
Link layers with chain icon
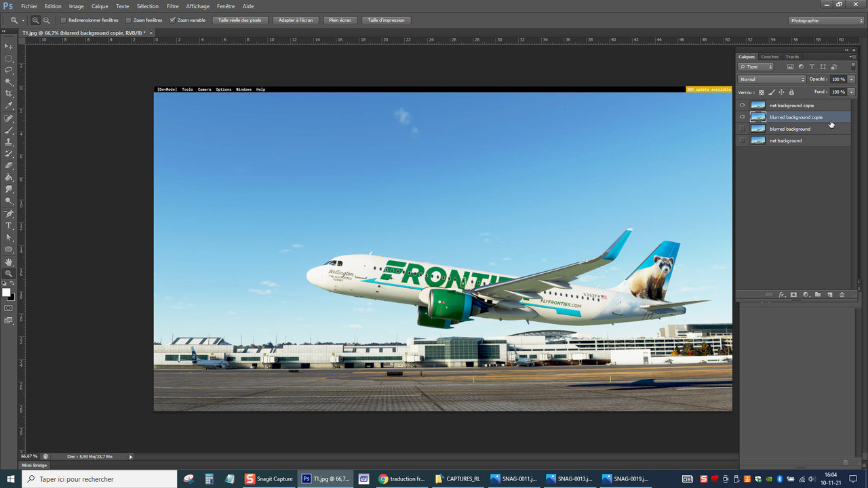(769, 295)
